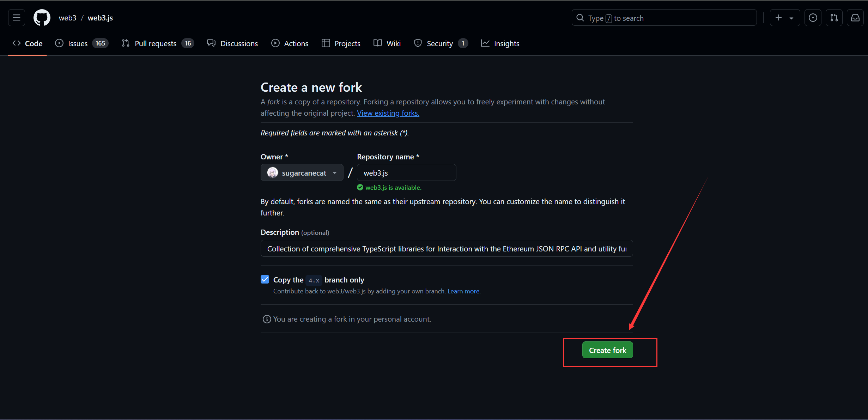Open the plus Create new dropdown
The width and height of the screenshot is (868, 420).
[784, 18]
